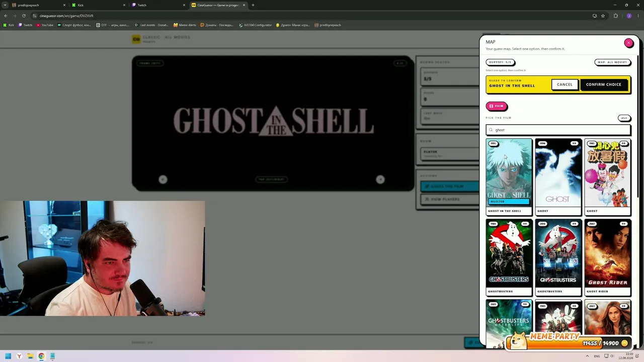Open the predlojoepeach bookmark
This screenshot has height=362, width=644.
point(328,25)
